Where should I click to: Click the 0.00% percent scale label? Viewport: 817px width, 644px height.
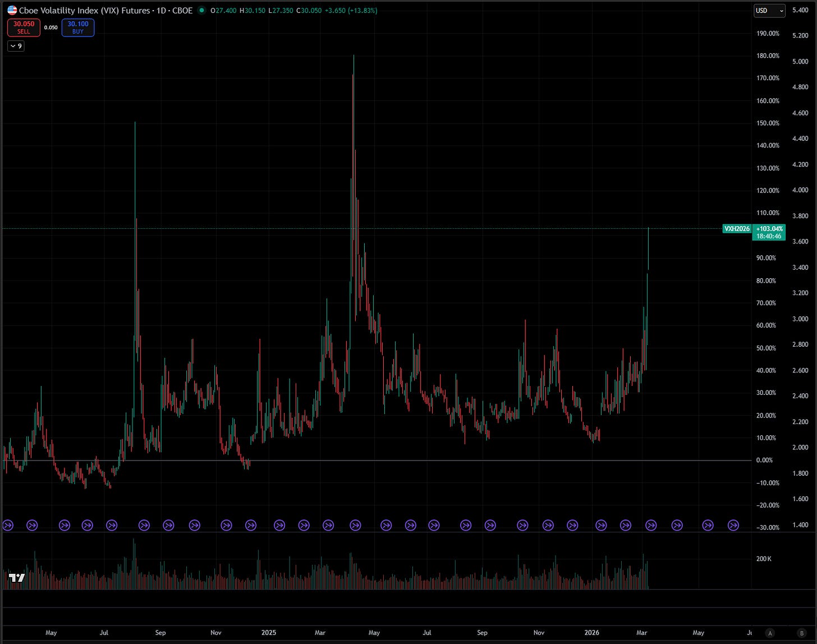pyautogui.click(x=765, y=461)
